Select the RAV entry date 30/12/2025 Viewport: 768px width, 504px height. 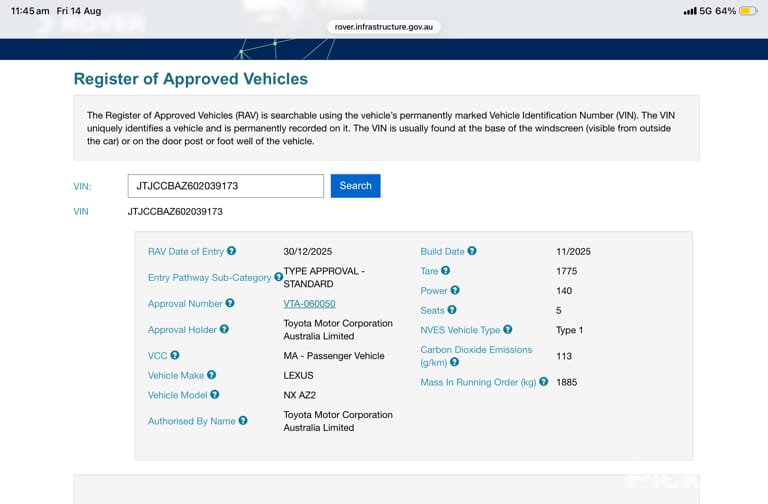point(308,251)
